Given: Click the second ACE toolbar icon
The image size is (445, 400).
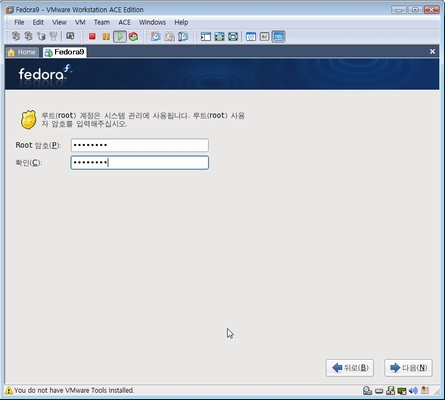Looking at the screenshot, I should click(x=28, y=36).
